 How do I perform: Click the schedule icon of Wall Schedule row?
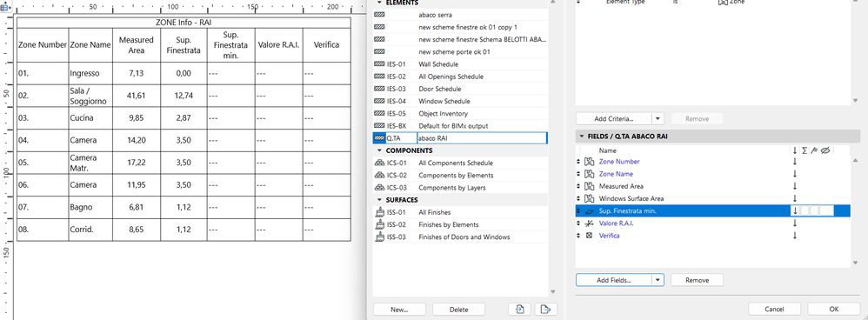click(x=380, y=64)
